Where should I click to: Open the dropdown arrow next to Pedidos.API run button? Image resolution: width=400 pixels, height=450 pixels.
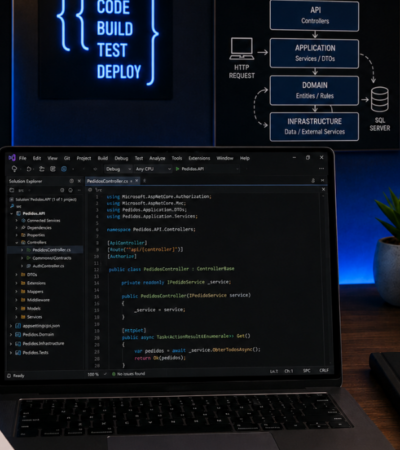(237, 169)
